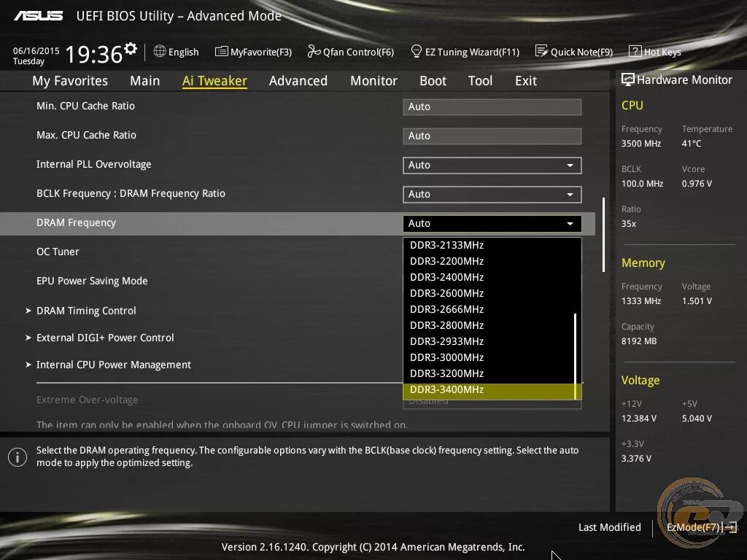
Task: Click the 0.976 V Vcore value
Action: tap(697, 183)
